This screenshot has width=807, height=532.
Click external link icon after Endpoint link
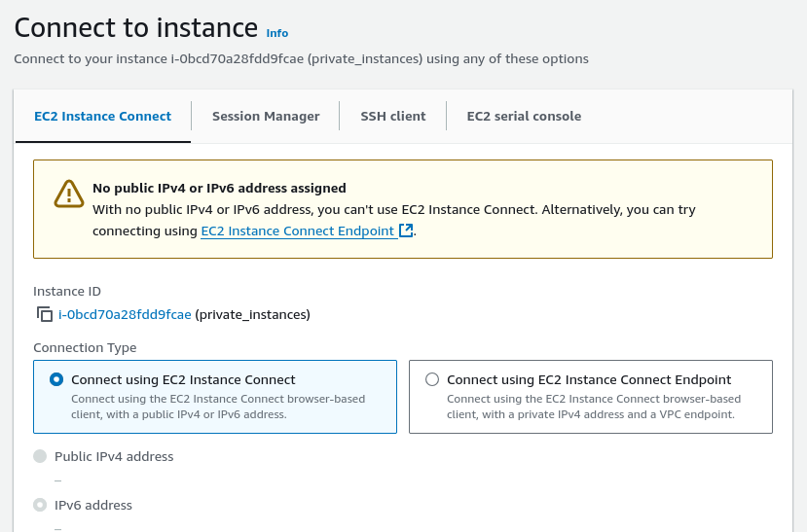point(406,231)
